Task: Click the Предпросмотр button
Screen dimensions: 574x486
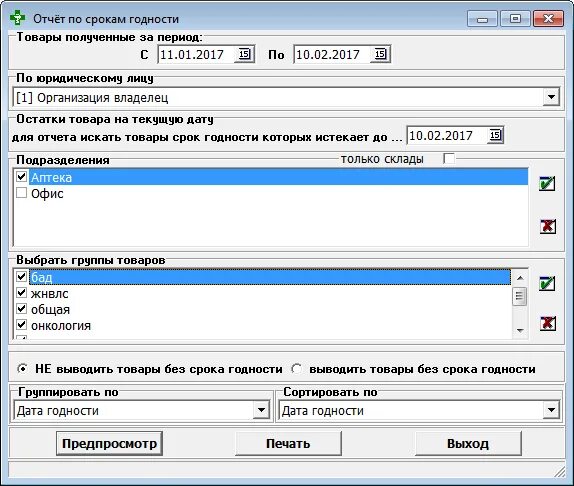Action: 109,444
